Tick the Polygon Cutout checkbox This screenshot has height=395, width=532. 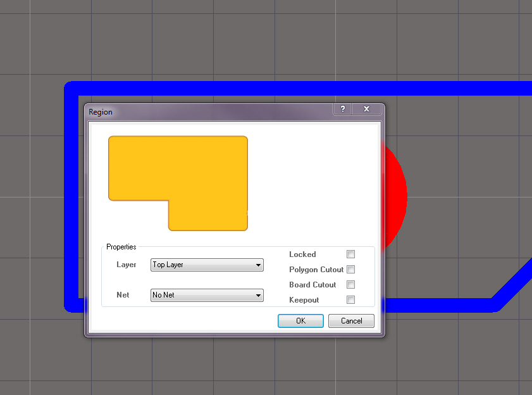(x=350, y=269)
